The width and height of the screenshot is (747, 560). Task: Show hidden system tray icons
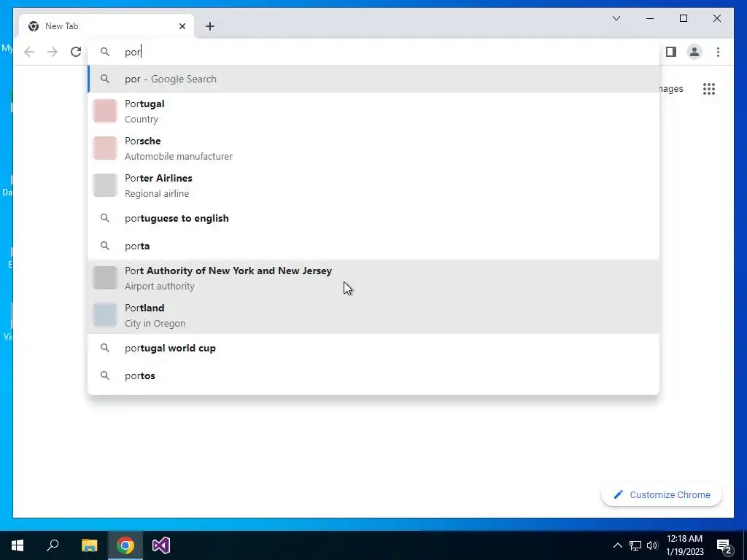617,545
